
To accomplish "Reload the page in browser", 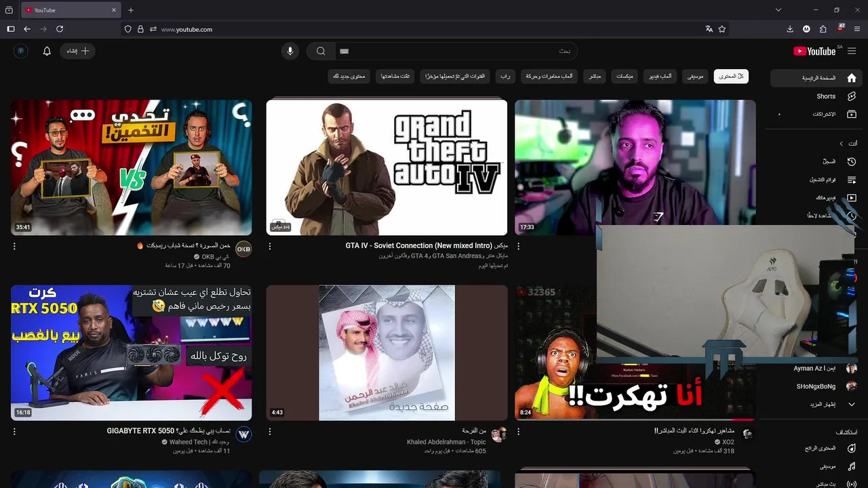I will (x=60, y=29).
